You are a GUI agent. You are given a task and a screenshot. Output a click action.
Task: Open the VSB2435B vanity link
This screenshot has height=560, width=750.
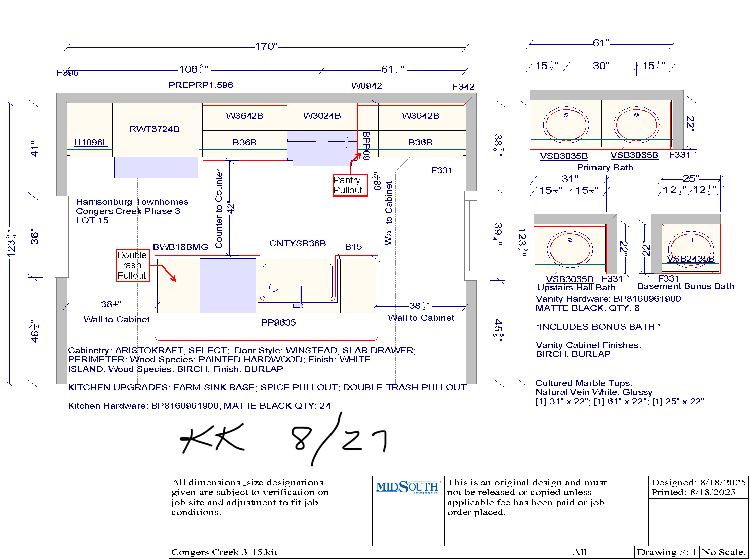click(x=690, y=259)
